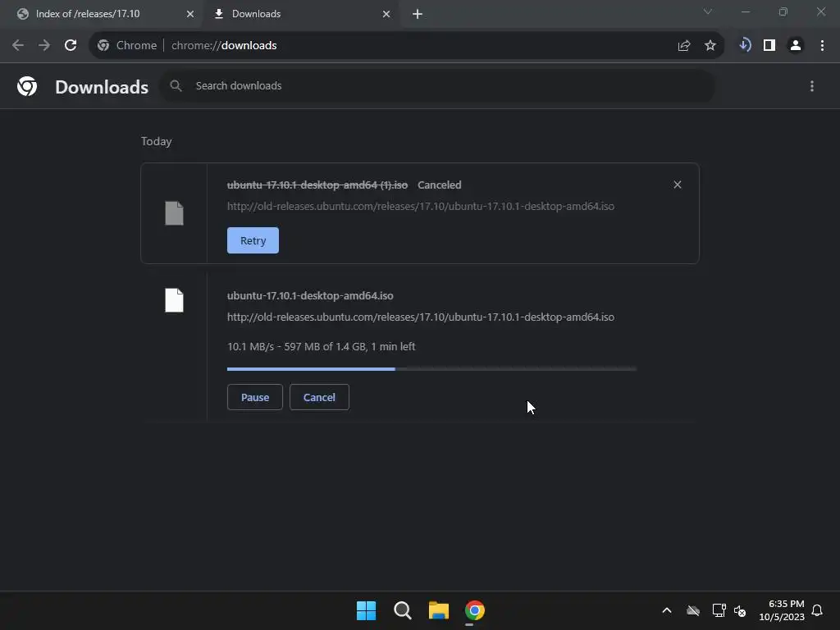This screenshot has width=840, height=630.
Task: Click the downloading file's white icon
Action: click(174, 300)
